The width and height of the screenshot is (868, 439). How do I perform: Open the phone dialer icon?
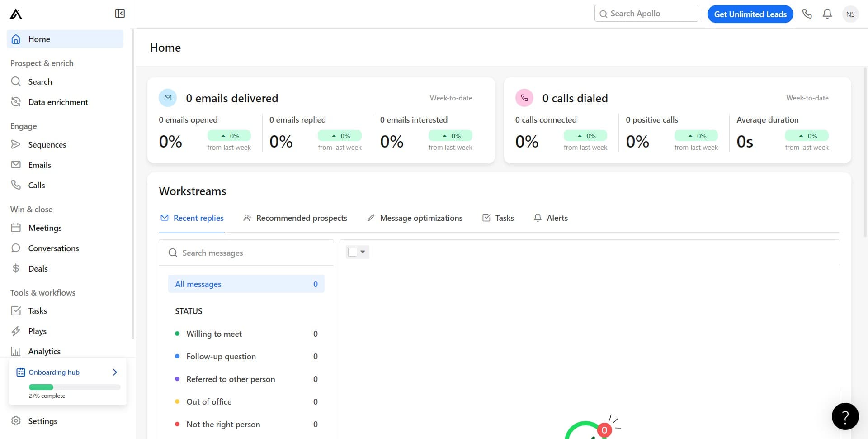[807, 14]
